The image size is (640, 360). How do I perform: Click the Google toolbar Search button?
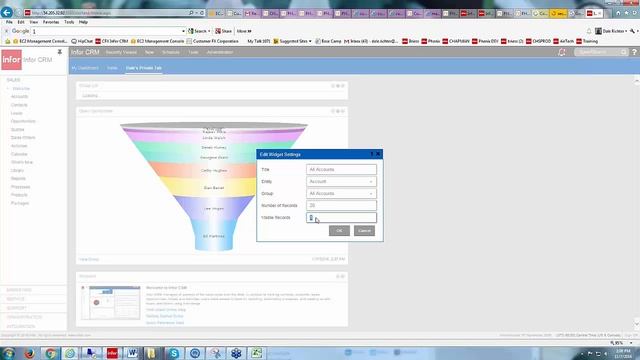199,31
